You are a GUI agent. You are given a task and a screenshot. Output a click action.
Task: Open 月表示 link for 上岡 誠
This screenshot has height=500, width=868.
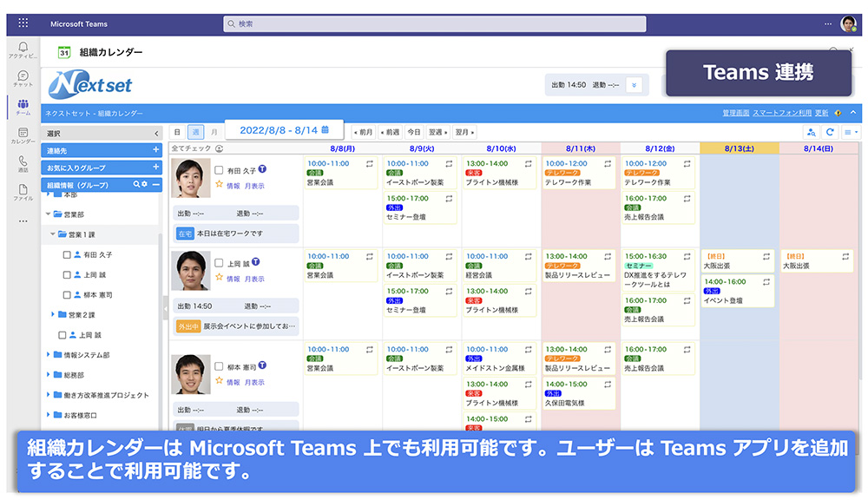[254, 279]
